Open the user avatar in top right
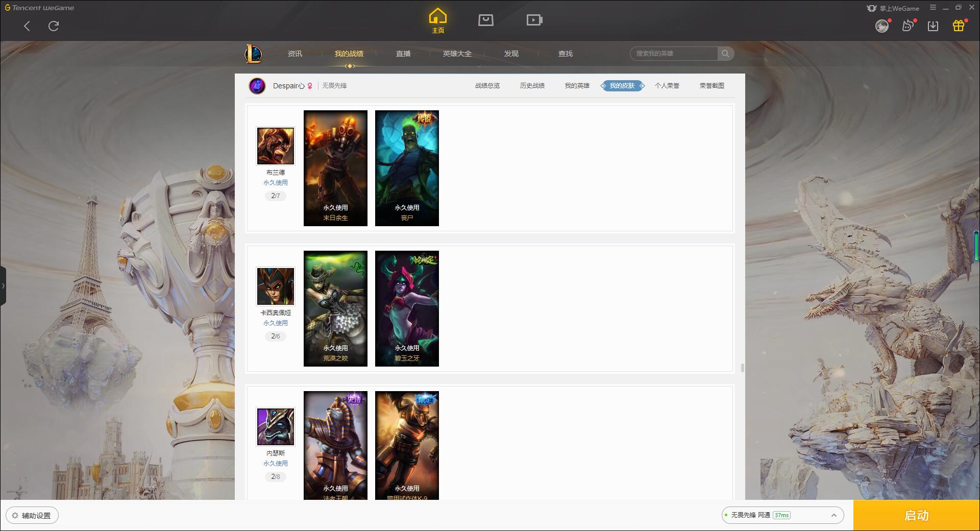This screenshot has height=531, width=980. (x=881, y=26)
